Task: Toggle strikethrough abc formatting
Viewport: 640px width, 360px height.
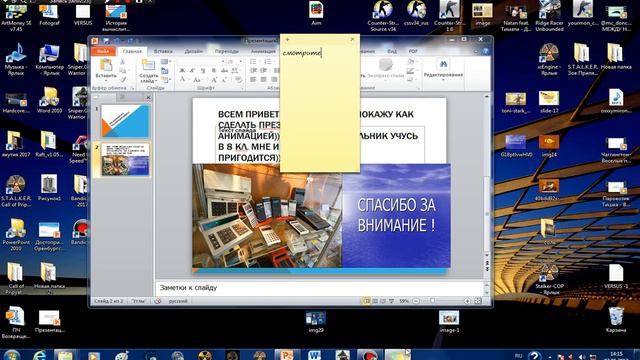Action: point(224,71)
